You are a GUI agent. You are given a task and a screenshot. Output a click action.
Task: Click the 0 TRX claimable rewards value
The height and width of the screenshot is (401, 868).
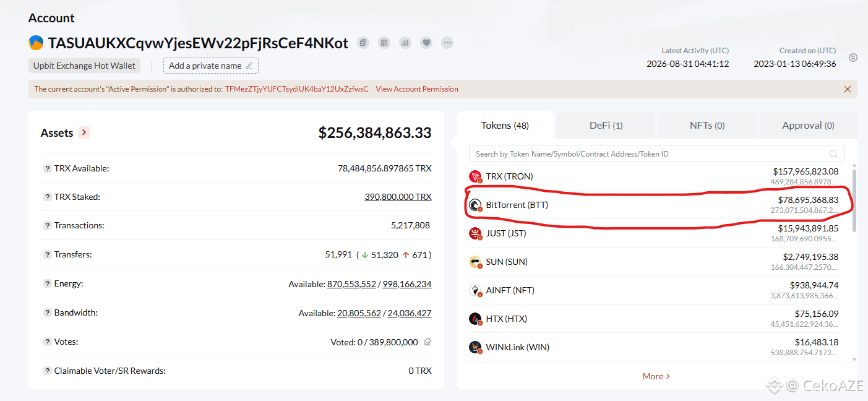[420, 371]
